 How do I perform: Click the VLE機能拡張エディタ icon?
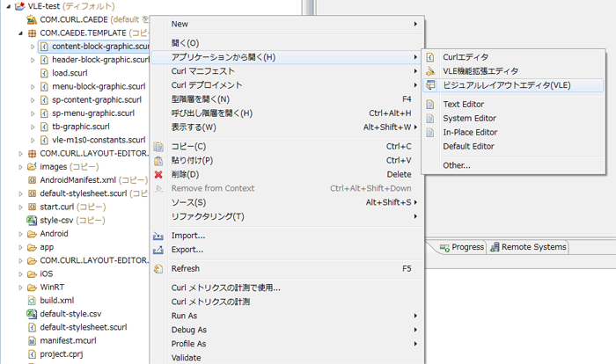(430, 71)
